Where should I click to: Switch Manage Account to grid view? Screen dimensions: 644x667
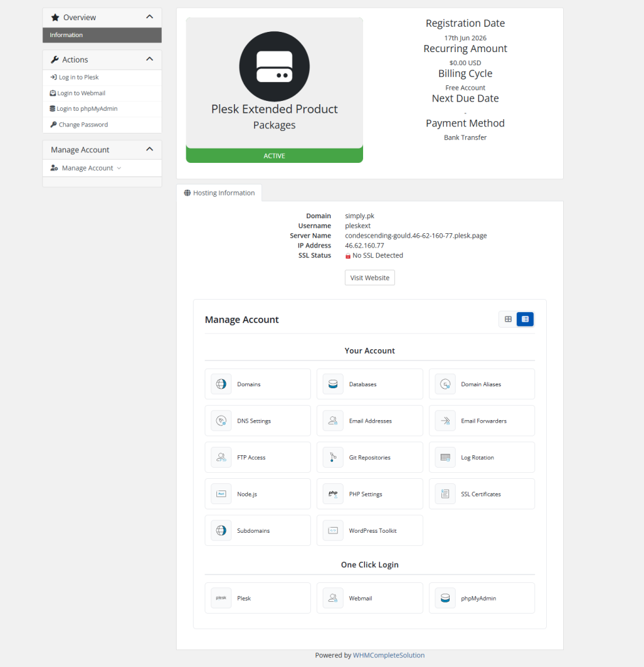pyautogui.click(x=508, y=319)
